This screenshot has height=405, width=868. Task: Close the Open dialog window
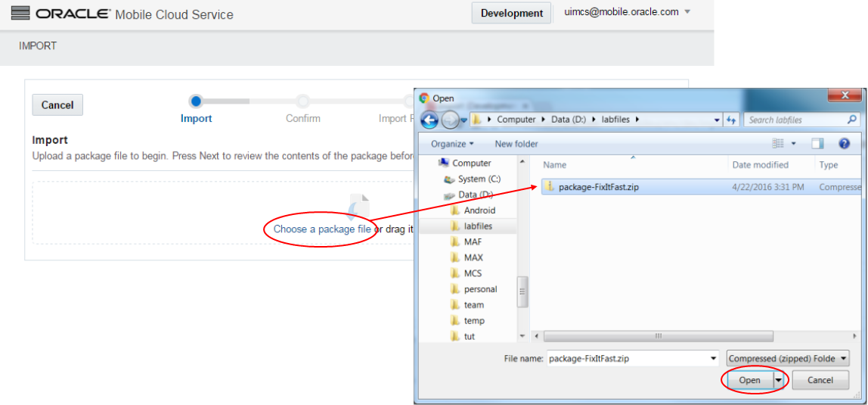point(845,96)
